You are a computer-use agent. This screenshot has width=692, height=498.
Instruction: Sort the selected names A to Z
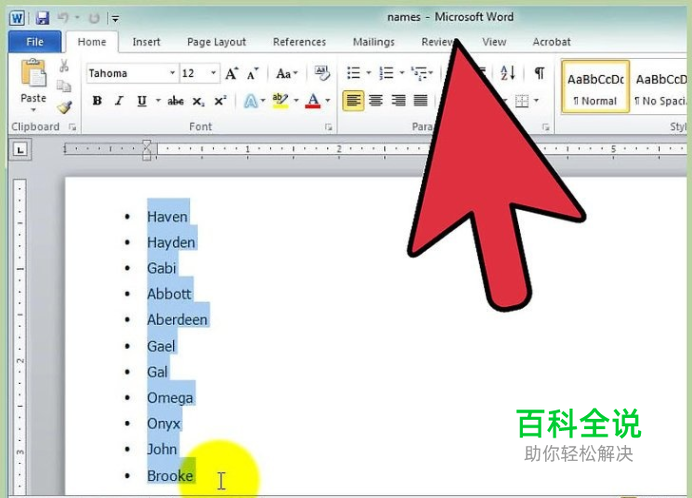click(508, 73)
